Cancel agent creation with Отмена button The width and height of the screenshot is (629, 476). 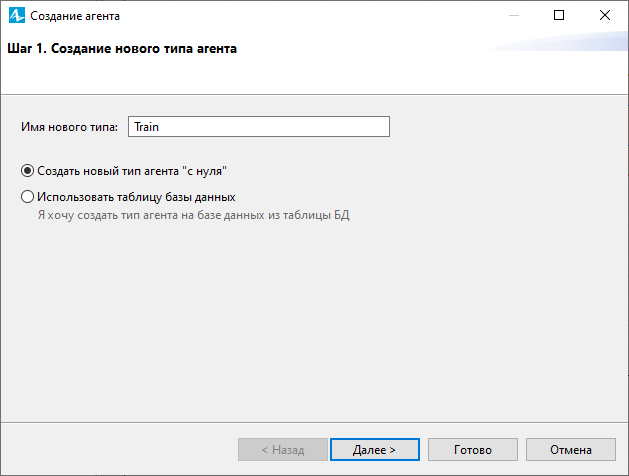(x=570, y=450)
